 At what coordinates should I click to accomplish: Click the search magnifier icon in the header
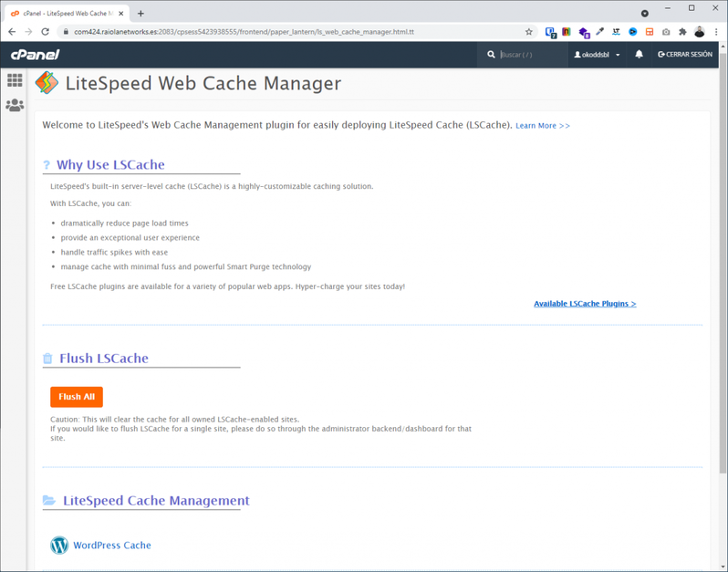(x=491, y=55)
